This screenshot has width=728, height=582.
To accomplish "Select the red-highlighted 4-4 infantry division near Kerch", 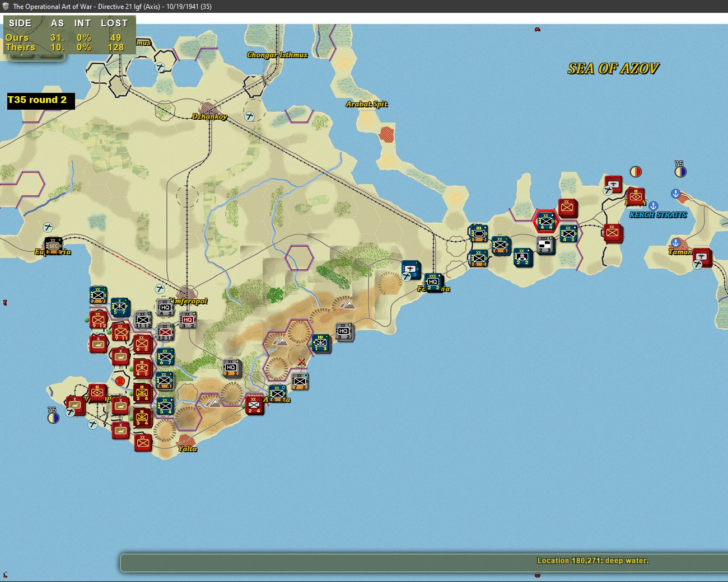I will 546,222.
